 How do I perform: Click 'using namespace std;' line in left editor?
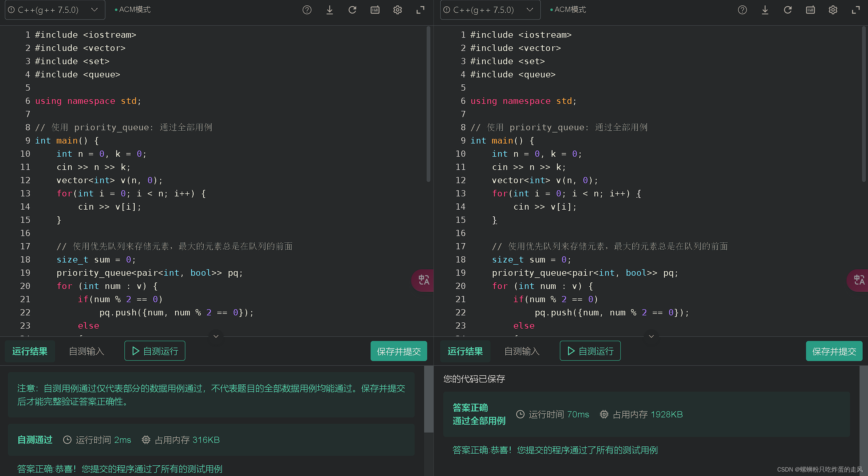(88, 101)
